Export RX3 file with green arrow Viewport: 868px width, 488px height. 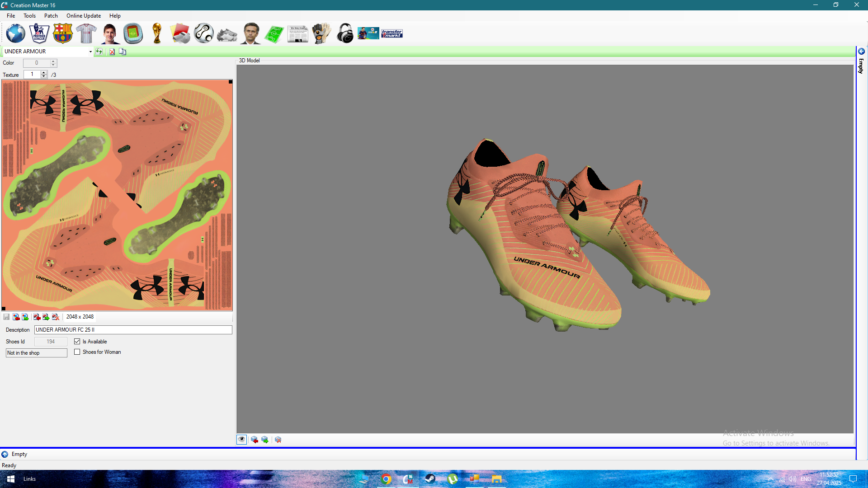[x=46, y=317]
